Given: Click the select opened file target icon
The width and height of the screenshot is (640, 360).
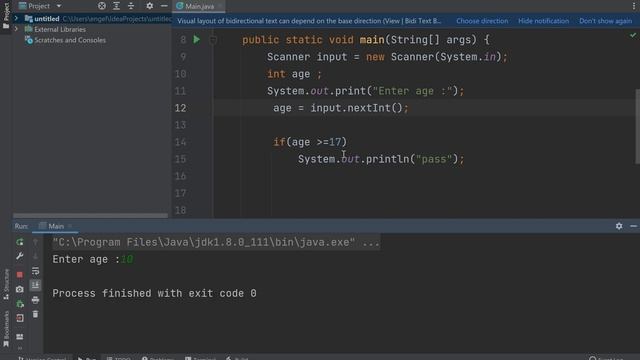Looking at the screenshot, I should 102,6.
